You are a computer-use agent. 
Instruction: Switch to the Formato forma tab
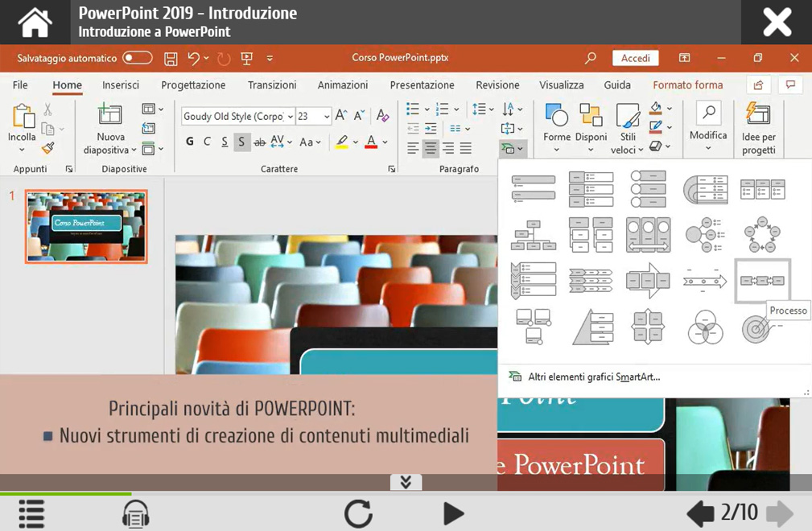coord(688,84)
